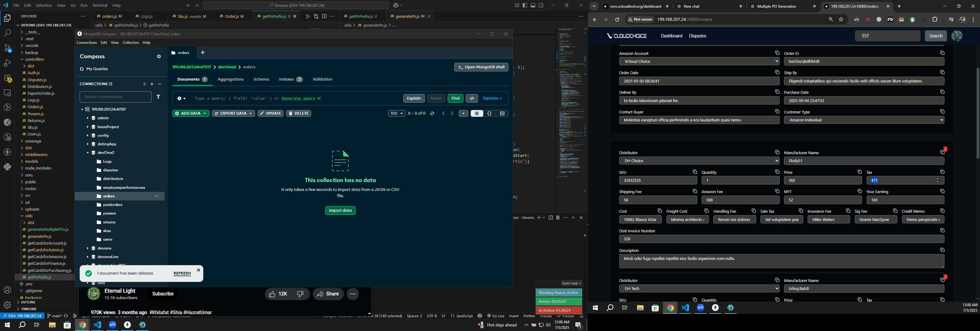Click the Import data button

340,211
